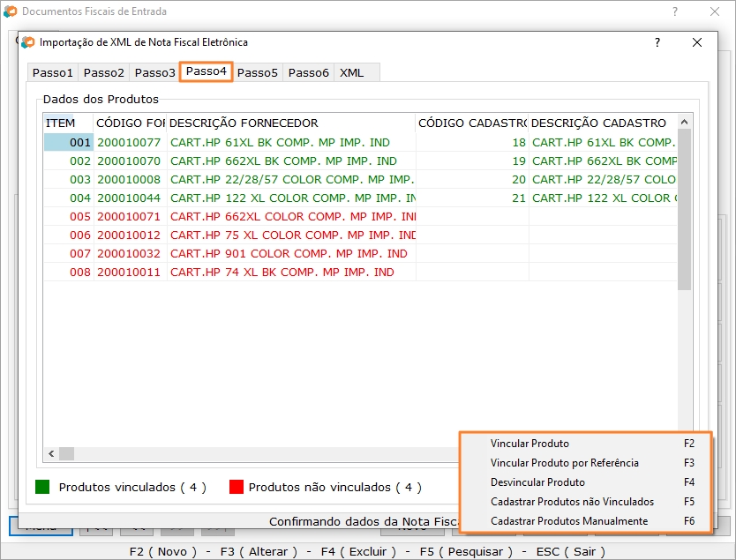Open the Passo6 tab
Screen dimensions: 736x560
pyautogui.click(x=308, y=72)
